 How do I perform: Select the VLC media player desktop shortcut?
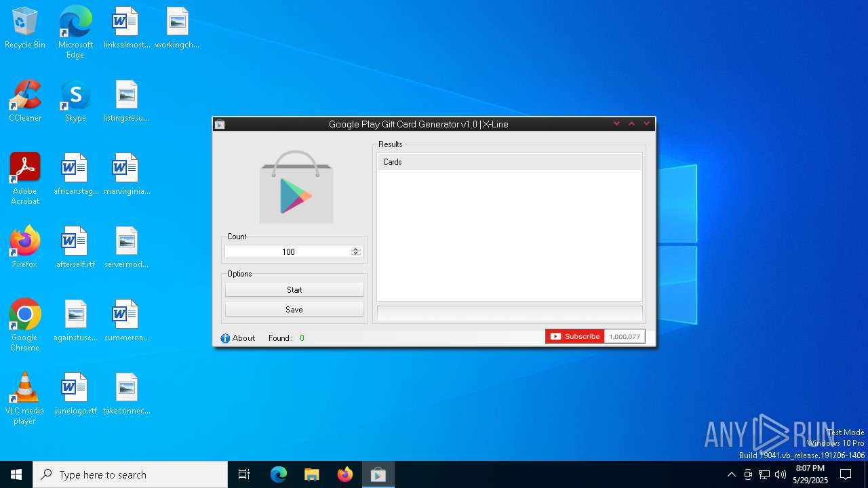coord(25,399)
